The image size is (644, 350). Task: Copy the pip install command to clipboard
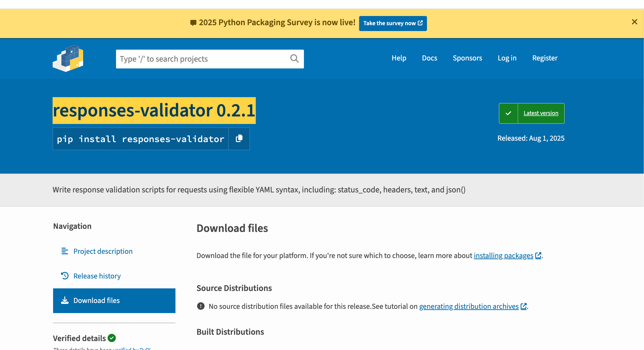pyautogui.click(x=239, y=139)
